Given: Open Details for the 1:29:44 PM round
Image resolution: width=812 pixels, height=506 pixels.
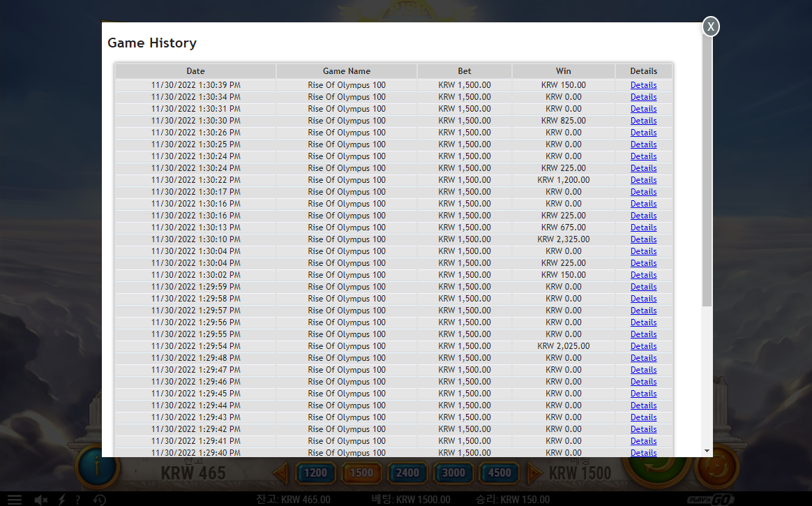Looking at the screenshot, I should (x=644, y=405).
